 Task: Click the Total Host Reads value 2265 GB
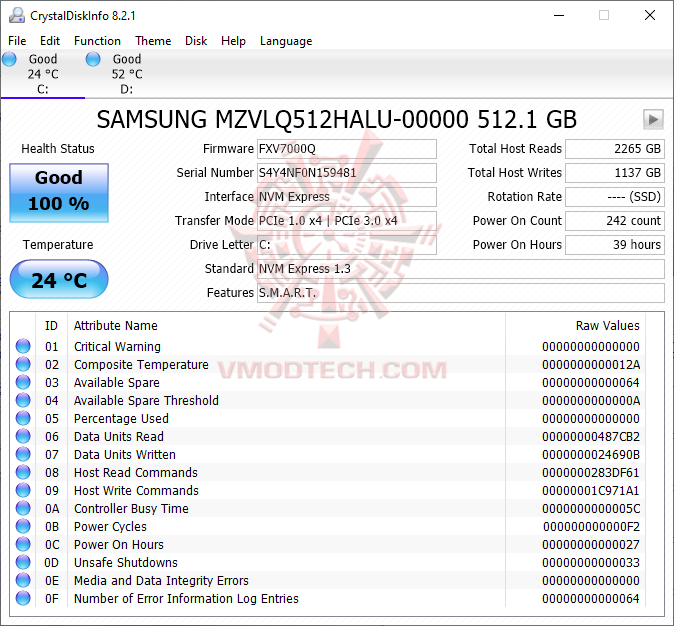pyautogui.click(x=615, y=149)
